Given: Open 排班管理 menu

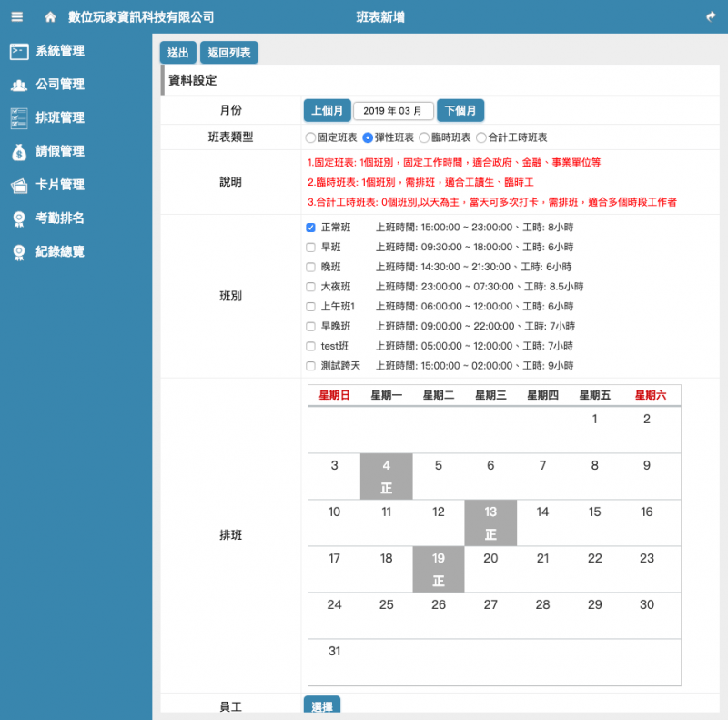Looking at the screenshot, I should 60,117.
